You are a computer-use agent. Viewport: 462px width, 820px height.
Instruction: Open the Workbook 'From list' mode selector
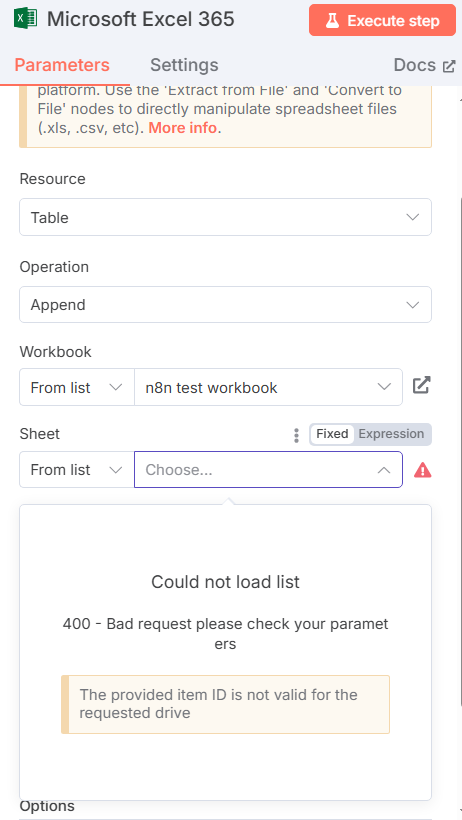[77, 388]
